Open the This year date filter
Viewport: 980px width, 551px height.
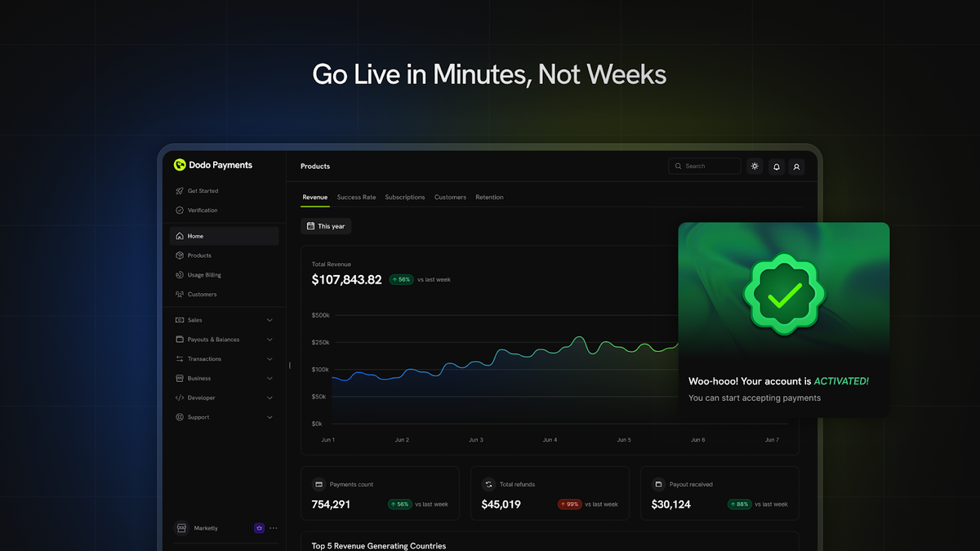(326, 226)
